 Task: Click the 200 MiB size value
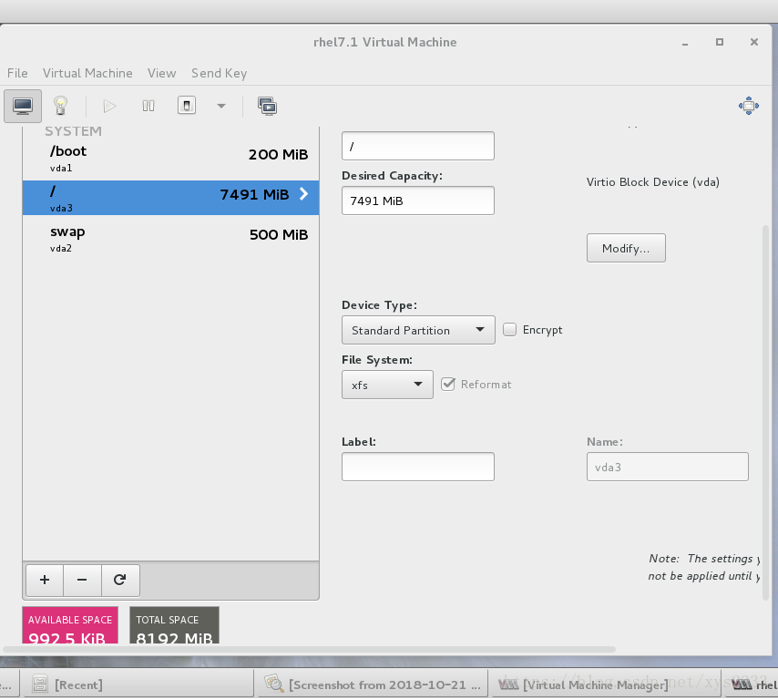(x=279, y=154)
